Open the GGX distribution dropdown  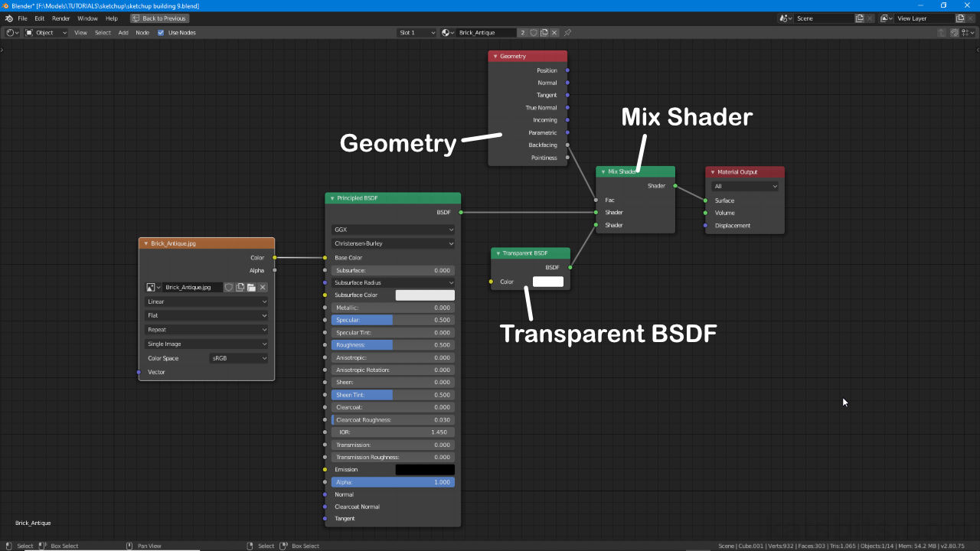click(x=393, y=229)
